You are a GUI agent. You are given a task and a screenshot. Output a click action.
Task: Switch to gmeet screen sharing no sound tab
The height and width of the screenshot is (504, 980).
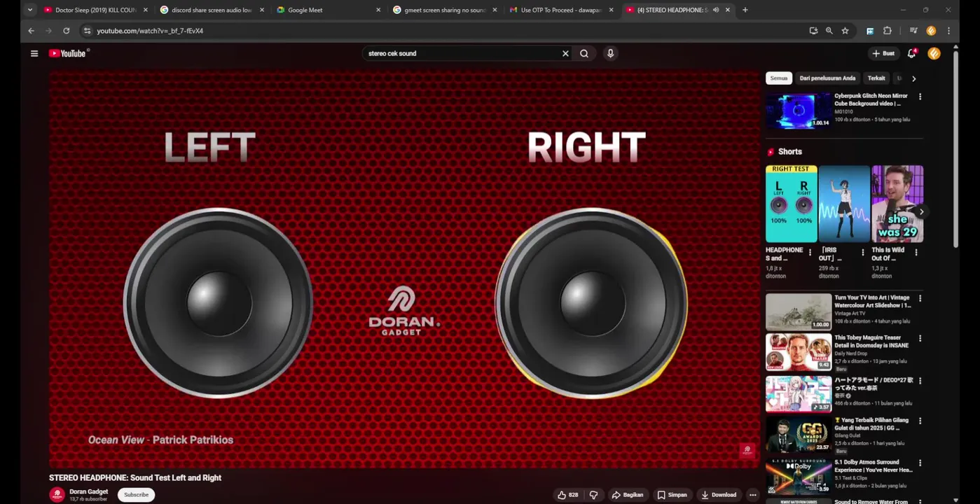(443, 10)
